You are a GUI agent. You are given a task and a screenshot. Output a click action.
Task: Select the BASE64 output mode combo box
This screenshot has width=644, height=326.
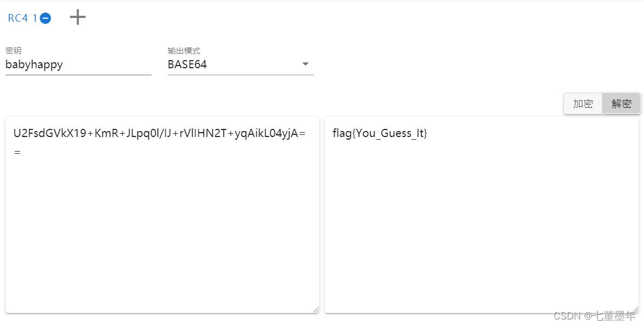pos(241,64)
